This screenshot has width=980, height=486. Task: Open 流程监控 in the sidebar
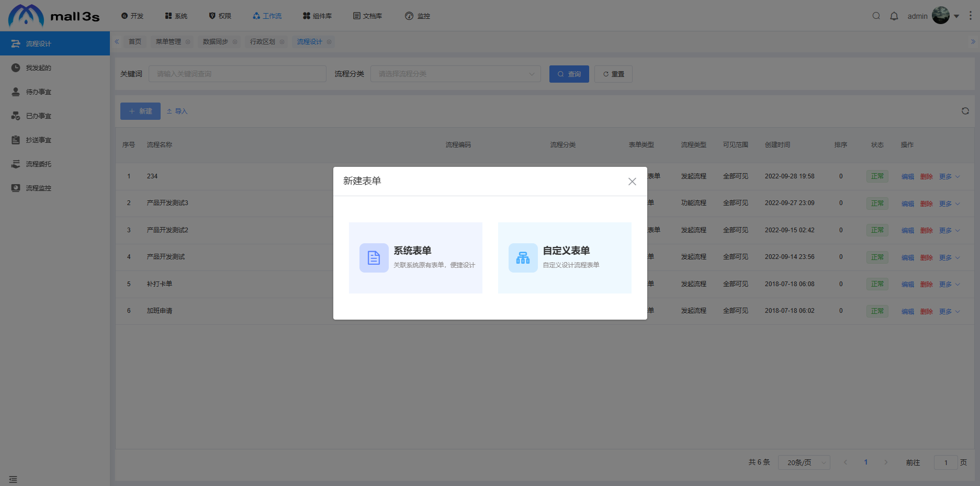tap(55, 188)
